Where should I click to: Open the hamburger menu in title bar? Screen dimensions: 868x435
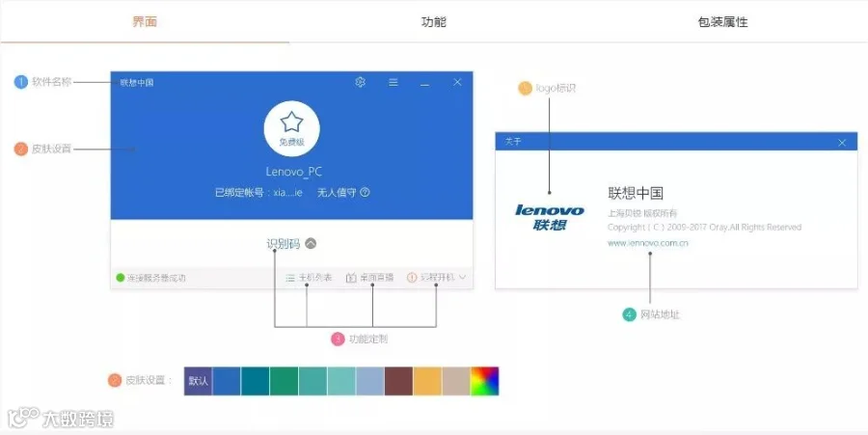point(393,82)
